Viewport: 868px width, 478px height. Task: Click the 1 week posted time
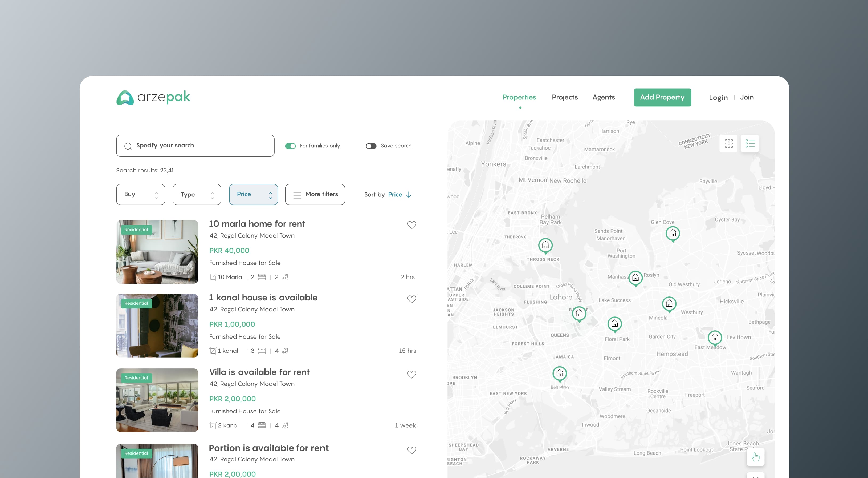click(405, 425)
